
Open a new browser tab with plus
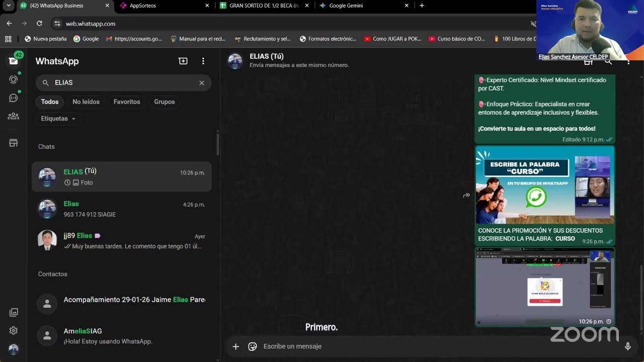point(422,6)
